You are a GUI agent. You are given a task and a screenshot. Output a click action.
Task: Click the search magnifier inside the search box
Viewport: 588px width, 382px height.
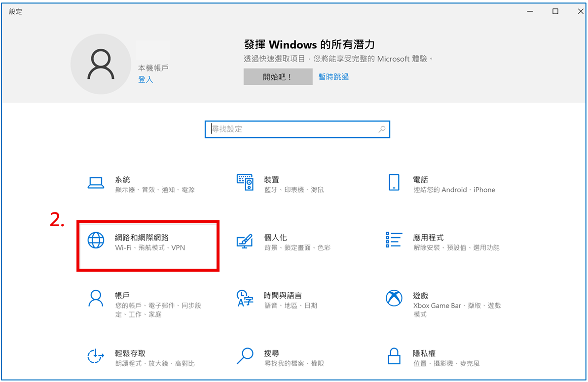[382, 129]
